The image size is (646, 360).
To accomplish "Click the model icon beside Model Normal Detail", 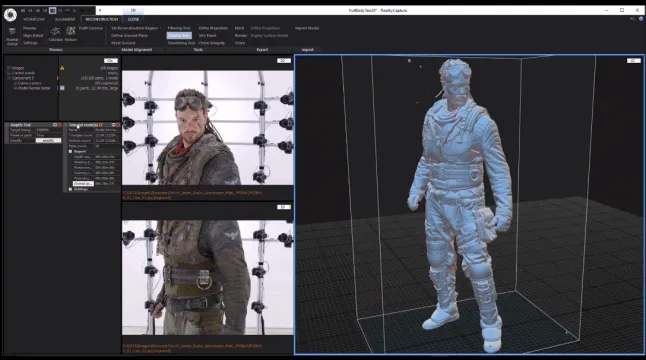I will tap(62, 88).
